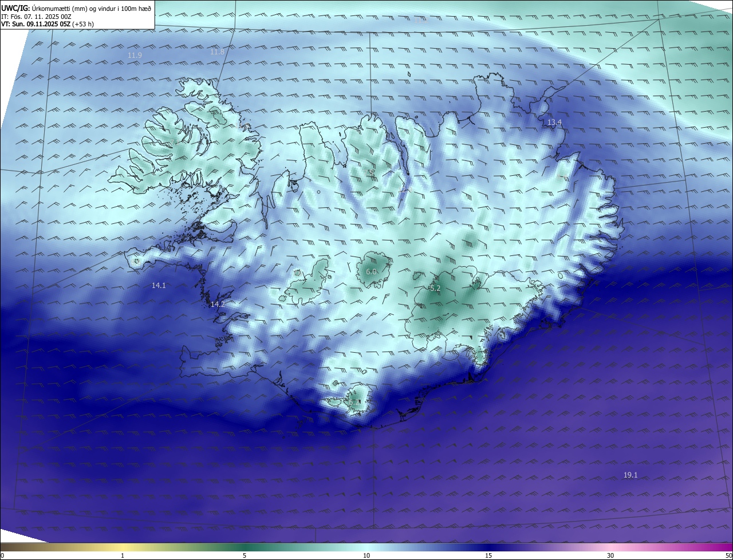This screenshot has width=733, height=560.
Task: Click the 1 tick on the color scale
Action: click(x=123, y=555)
